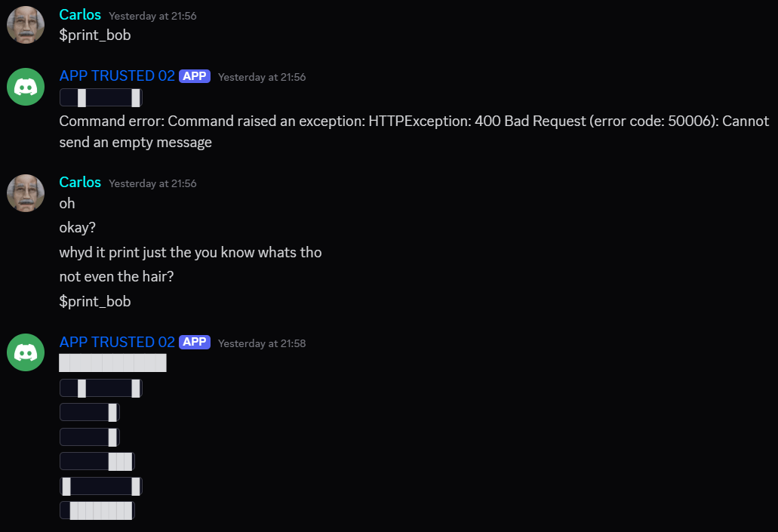The image size is (778, 532).
Task: Click the Carlos username above the first $print_bob
Action: click(80, 15)
